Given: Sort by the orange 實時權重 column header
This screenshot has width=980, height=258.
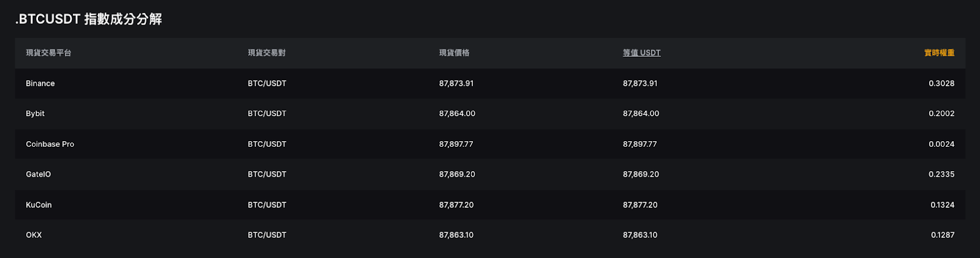Looking at the screenshot, I should [939, 53].
